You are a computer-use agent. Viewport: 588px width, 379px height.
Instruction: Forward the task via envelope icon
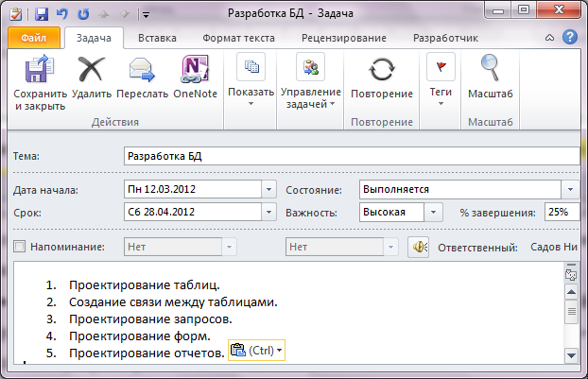[x=142, y=69]
